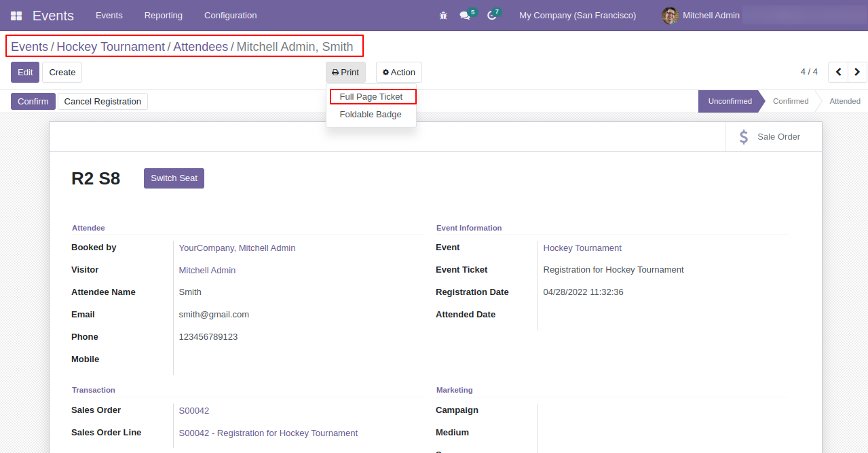
Task: Click the attendee name Smith
Action: (x=190, y=292)
